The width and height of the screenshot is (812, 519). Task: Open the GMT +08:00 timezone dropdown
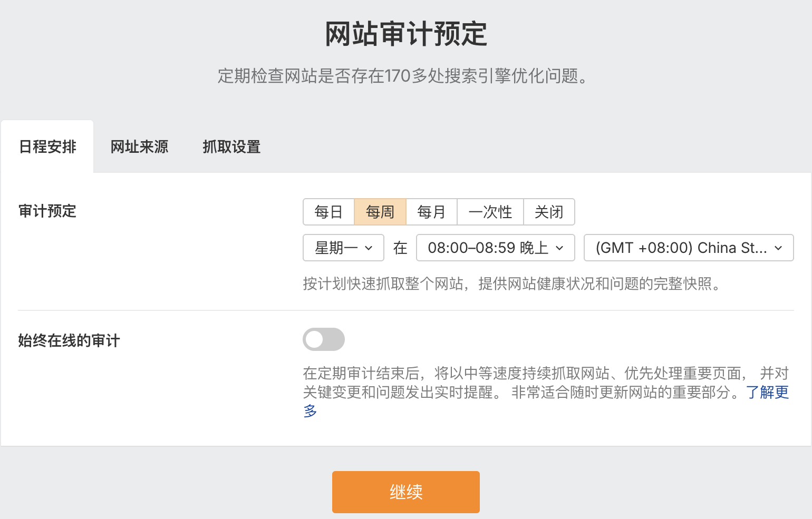[x=689, y=248]
